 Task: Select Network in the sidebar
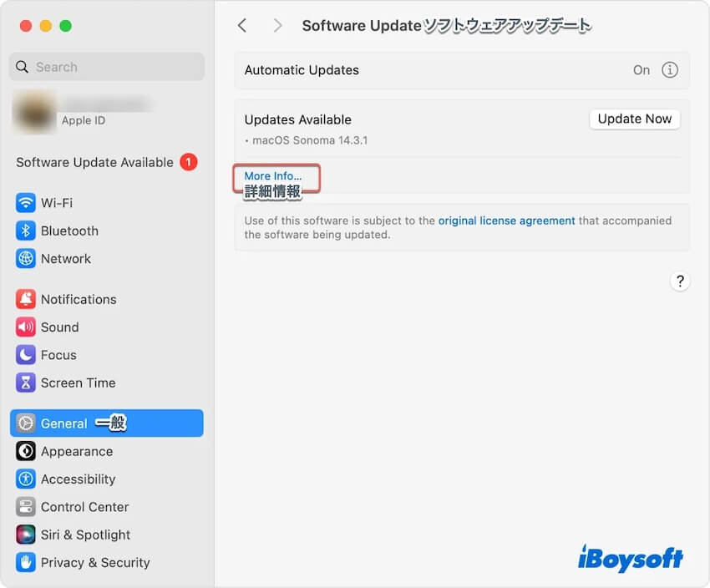click(x=66, y=258)
